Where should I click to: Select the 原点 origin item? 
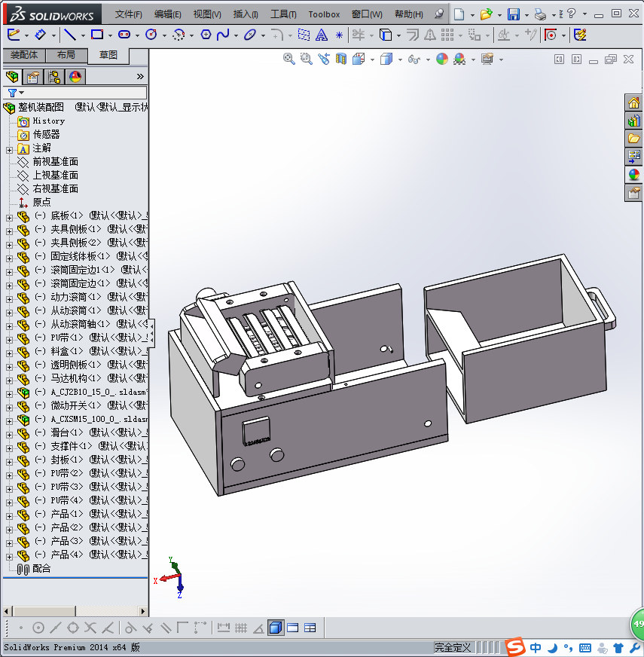click(x=41, y=203)
